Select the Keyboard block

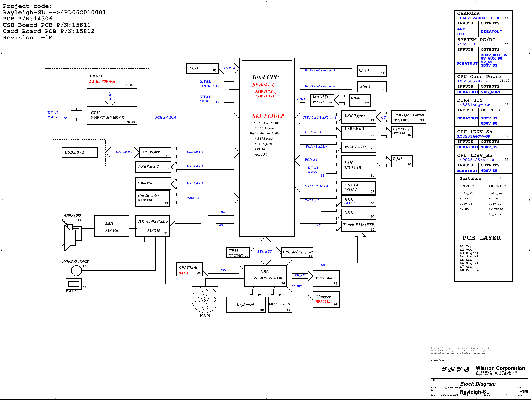tap(246, 305)
